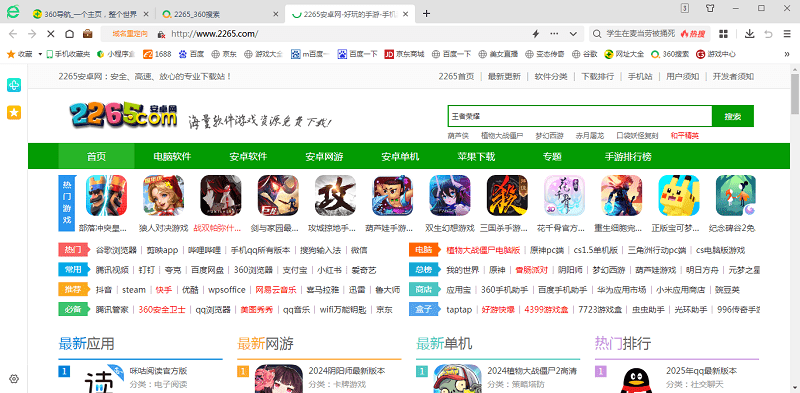Close the 2265_360搜索 tab

[276, 14]
